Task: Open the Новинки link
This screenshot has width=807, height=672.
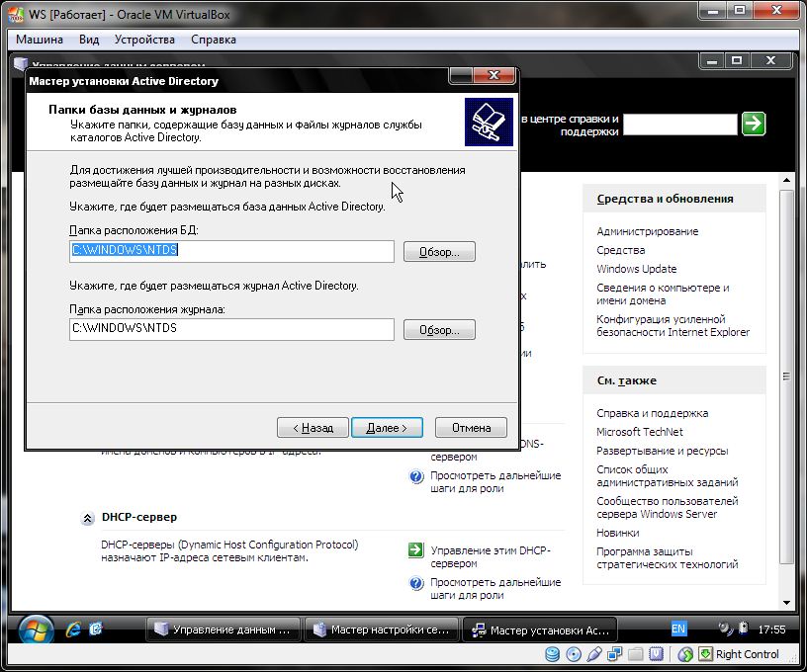Action: tap(617, 533)
